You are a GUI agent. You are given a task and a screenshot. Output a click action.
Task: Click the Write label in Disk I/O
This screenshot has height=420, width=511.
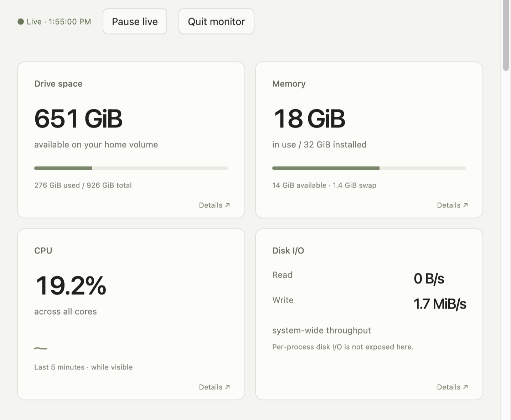tap(283, 300)
